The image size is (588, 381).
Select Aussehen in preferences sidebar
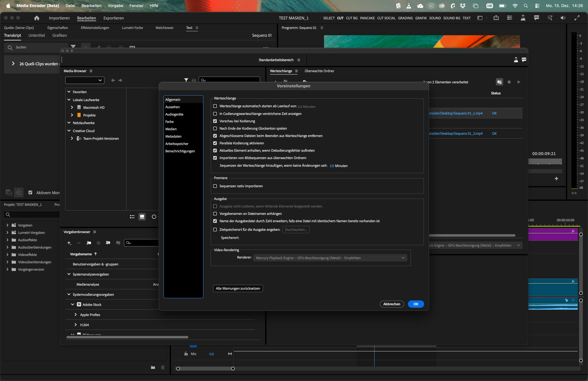point(172,107)
